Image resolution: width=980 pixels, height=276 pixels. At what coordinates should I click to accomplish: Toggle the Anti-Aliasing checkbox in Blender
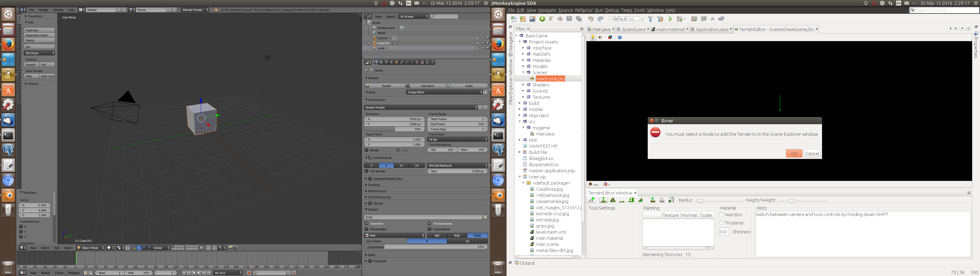(x=370, y=157)
